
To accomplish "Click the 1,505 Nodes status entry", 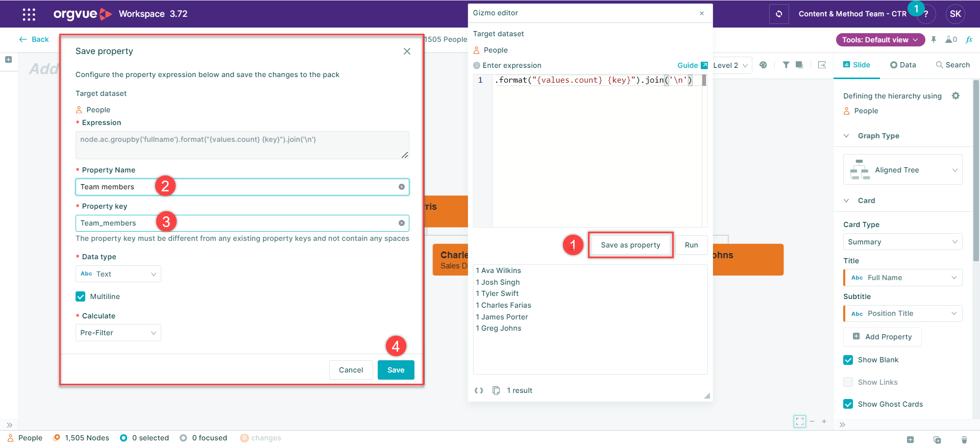I will click(81, 438).
